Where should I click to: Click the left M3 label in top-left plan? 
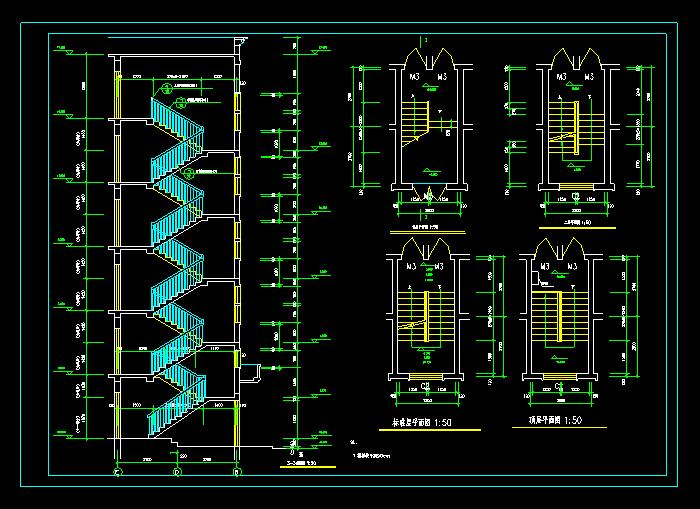coord(414,76)
